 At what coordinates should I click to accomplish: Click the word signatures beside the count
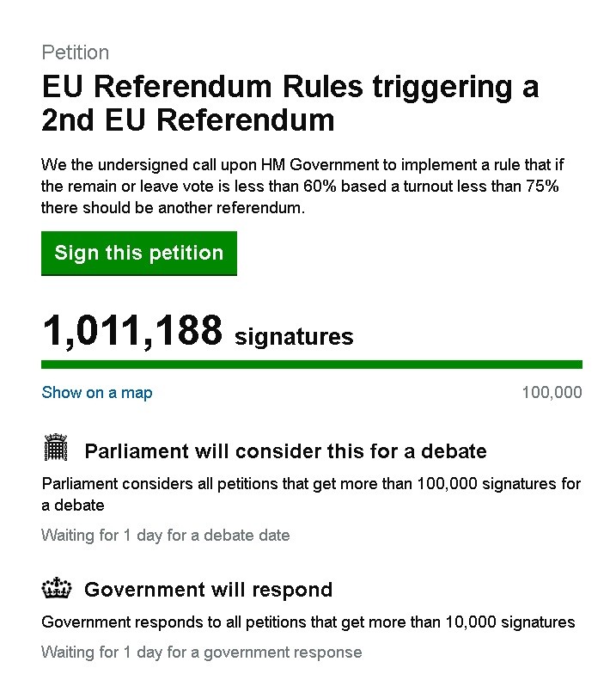pos(294,337)
